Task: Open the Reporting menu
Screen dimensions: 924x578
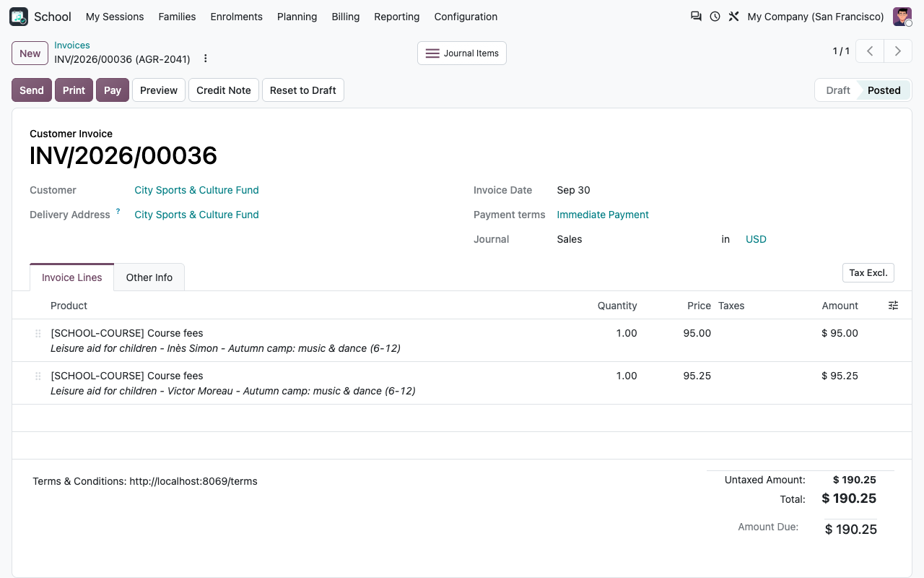Action: point(397,17)
